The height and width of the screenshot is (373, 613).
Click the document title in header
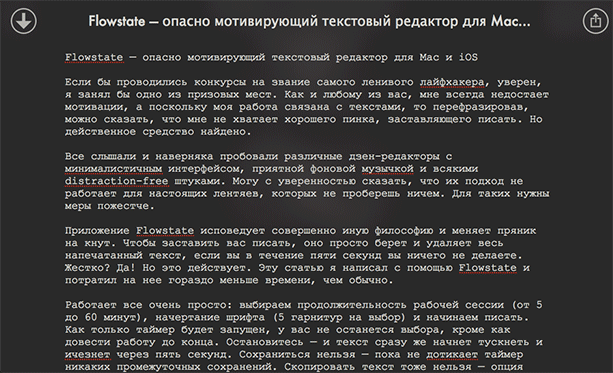click(309, 21)
